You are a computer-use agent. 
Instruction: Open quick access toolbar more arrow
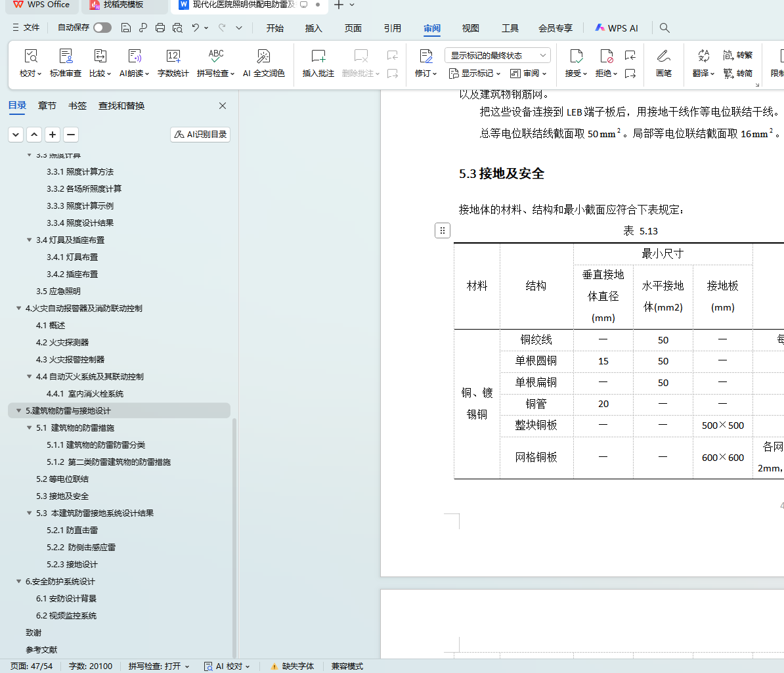239,28
